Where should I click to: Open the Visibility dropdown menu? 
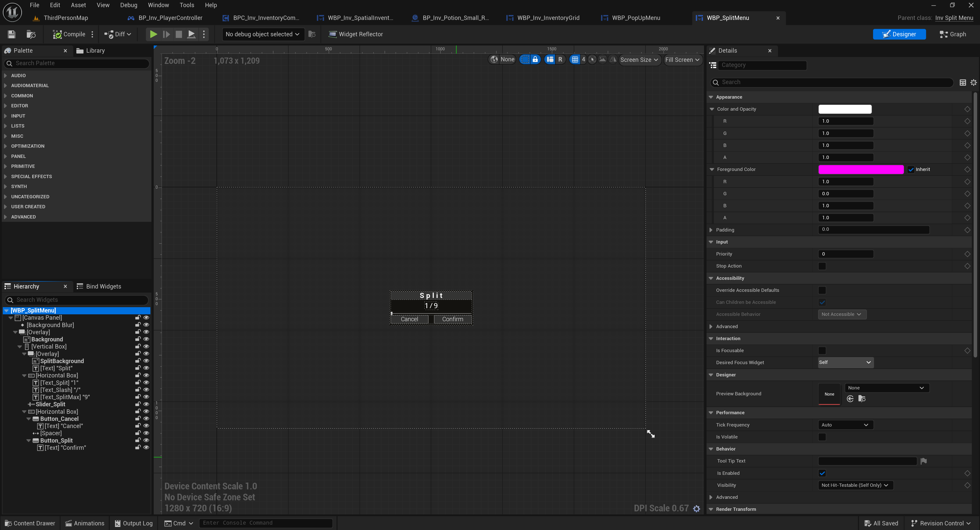(855, 485)
